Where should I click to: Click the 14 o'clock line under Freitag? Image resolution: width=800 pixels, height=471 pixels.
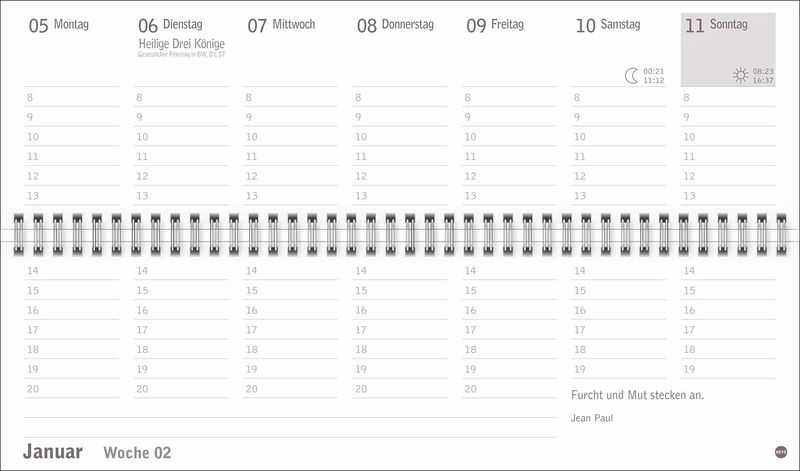pyautogui.click(x=509, y=270)
